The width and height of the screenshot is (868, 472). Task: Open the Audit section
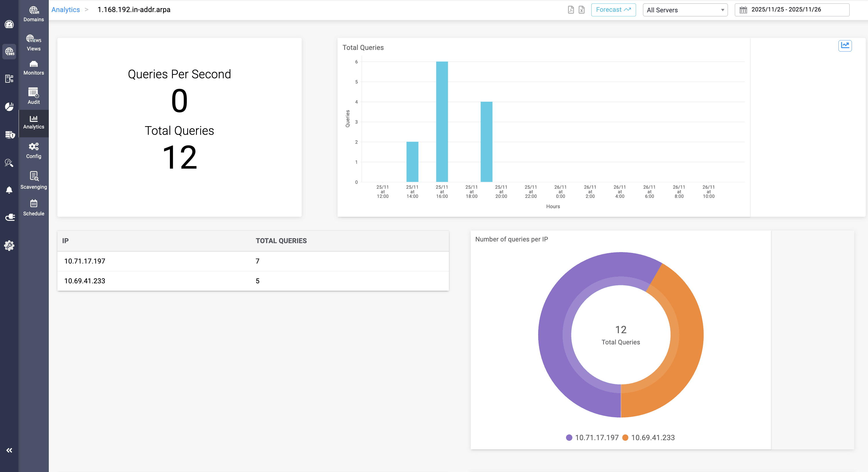point(33,96)
